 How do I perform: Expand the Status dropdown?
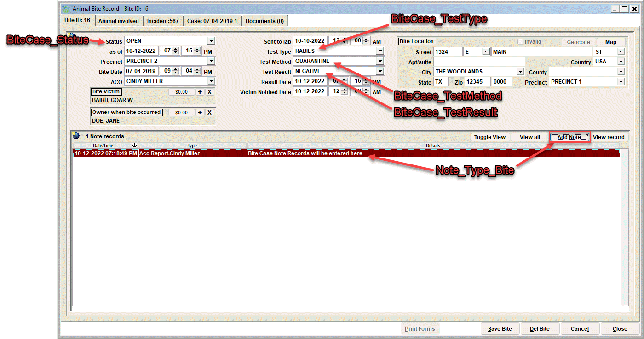[211, 41]
